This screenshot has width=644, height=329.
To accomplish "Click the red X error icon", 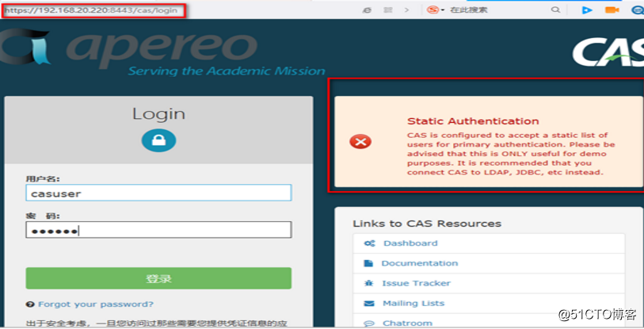I will click(360, 141).
